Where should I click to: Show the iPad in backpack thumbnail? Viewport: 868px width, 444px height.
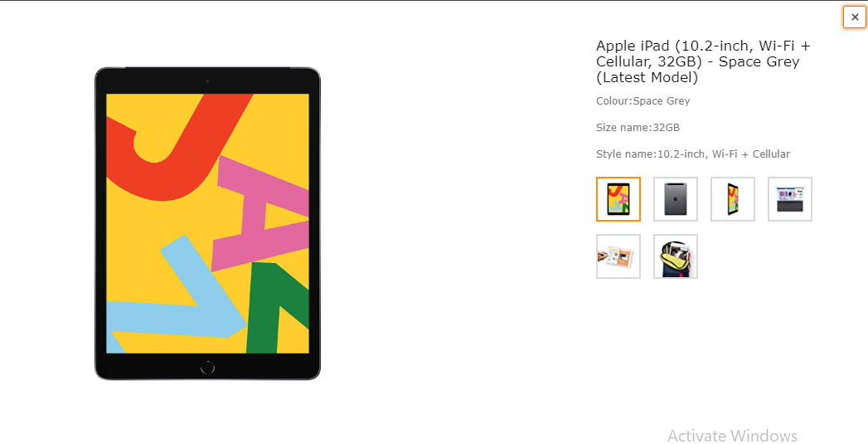pos(676,256)
